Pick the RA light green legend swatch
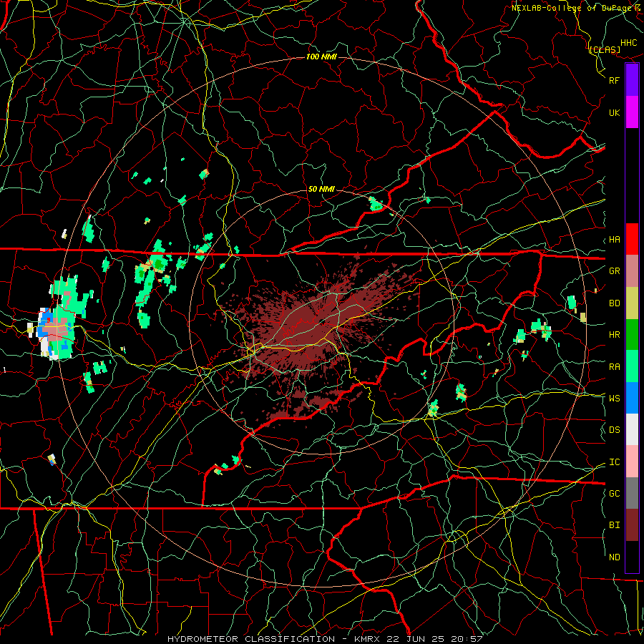The width and height of the screenshot is (644, 644). (x=632, y=366)
